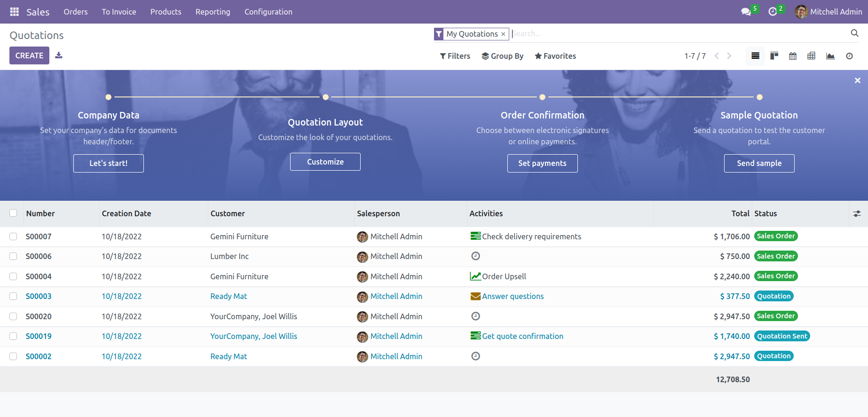Click the Create button

pos(29,55)
